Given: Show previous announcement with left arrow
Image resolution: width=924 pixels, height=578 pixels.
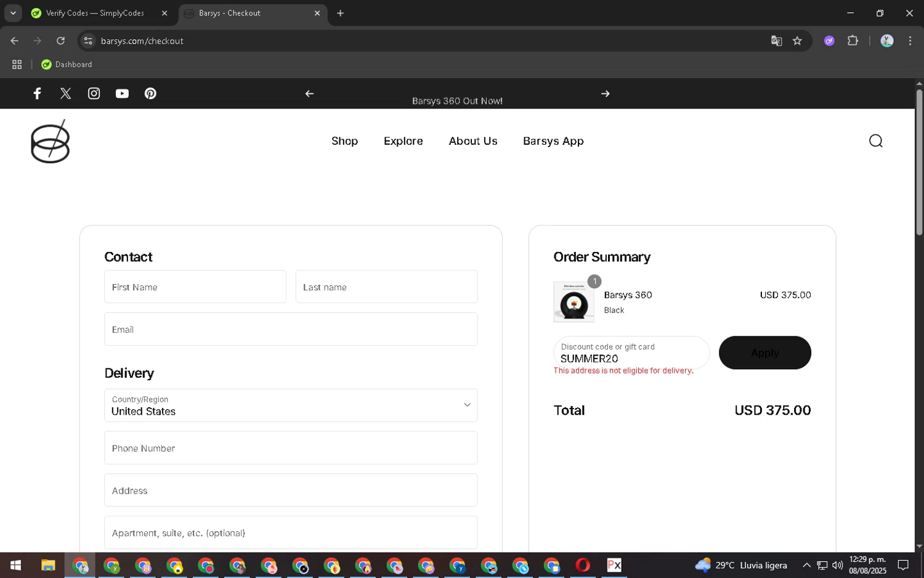Looking at the screenshot, I should pyautogui.click(x=310, y=94).
